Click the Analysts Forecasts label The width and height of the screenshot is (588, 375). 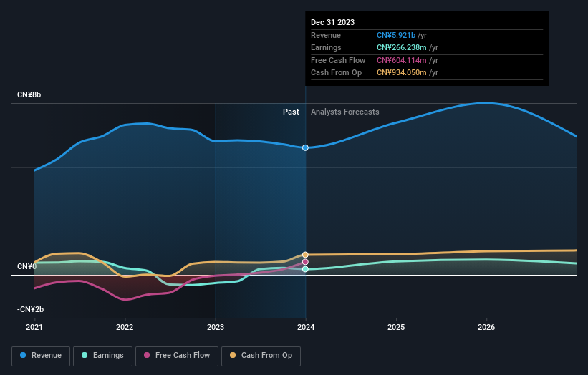point(344,112)
